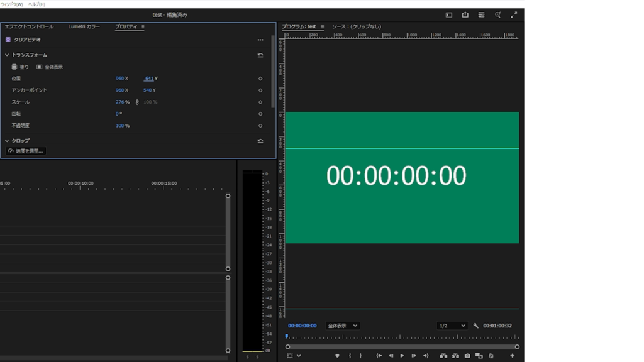Viewport: 644px width, 362px height.
Task: Click the Extract button icon
Action: coord(455,356)
